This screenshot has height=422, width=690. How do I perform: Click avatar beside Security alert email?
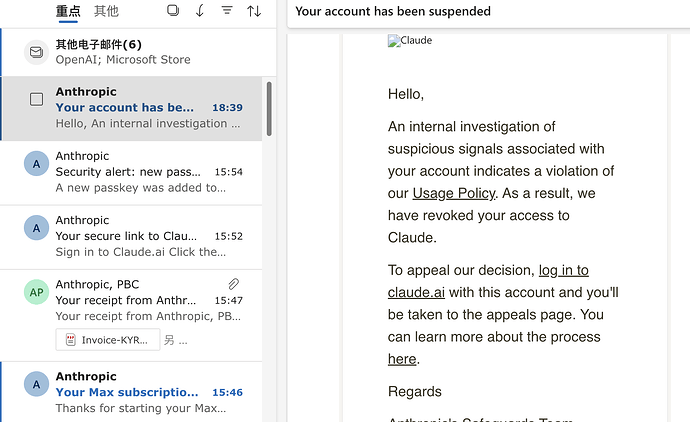pos(36,164)
